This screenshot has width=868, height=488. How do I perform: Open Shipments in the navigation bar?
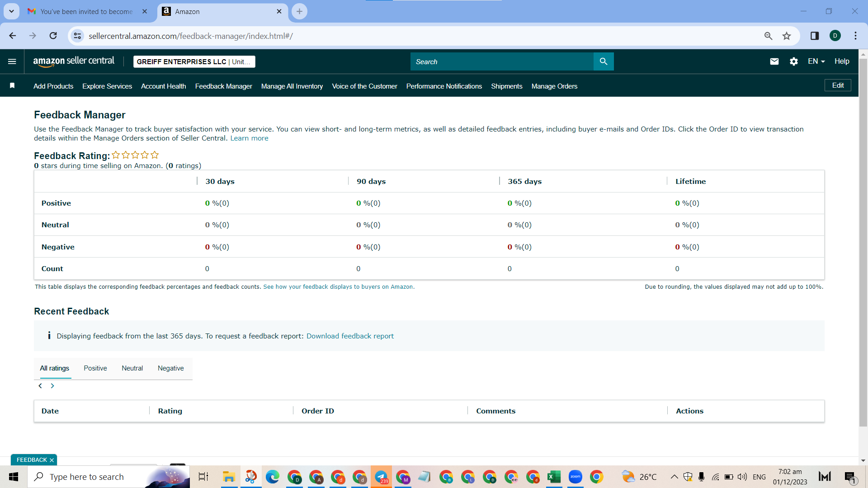click(x=507, y=86)
